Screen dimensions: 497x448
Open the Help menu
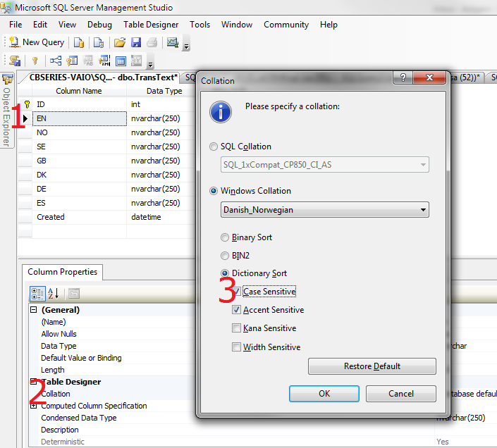click(329, 25)
